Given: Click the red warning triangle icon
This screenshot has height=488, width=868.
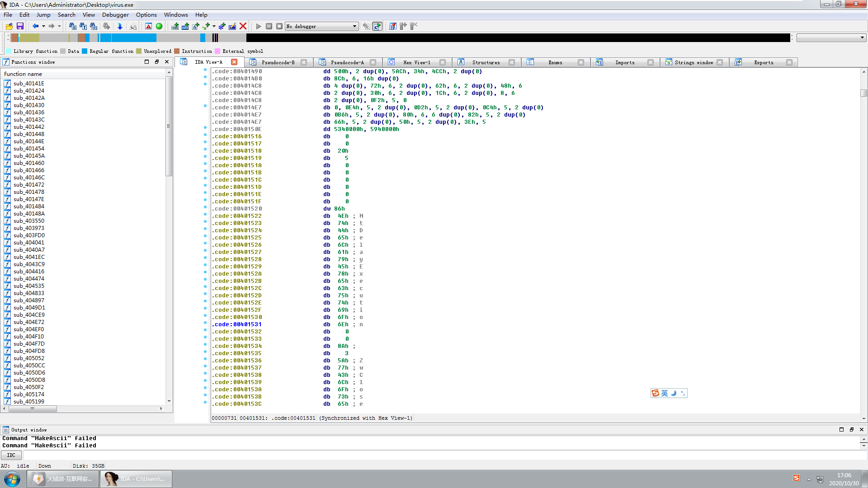Looking at the screenshot, I should [x=148, y=26].
